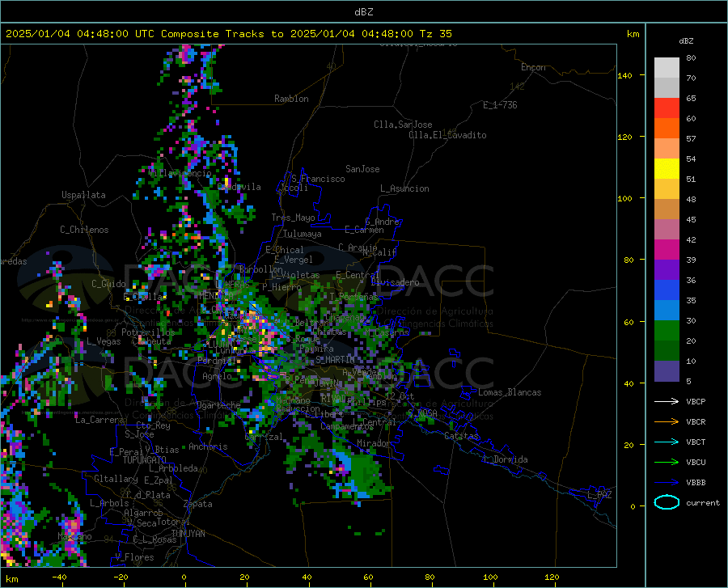
Task: Click the 'S_Francisco' map label
Action: pos(318,179)
